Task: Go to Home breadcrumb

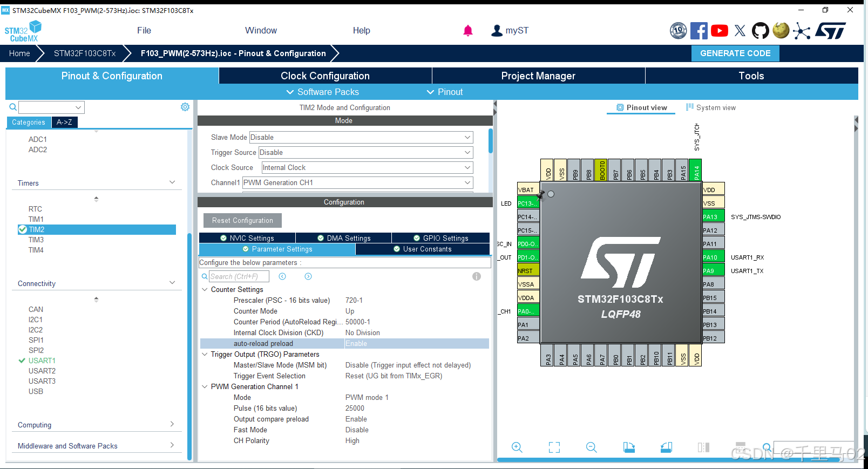Action: point(19,53)
